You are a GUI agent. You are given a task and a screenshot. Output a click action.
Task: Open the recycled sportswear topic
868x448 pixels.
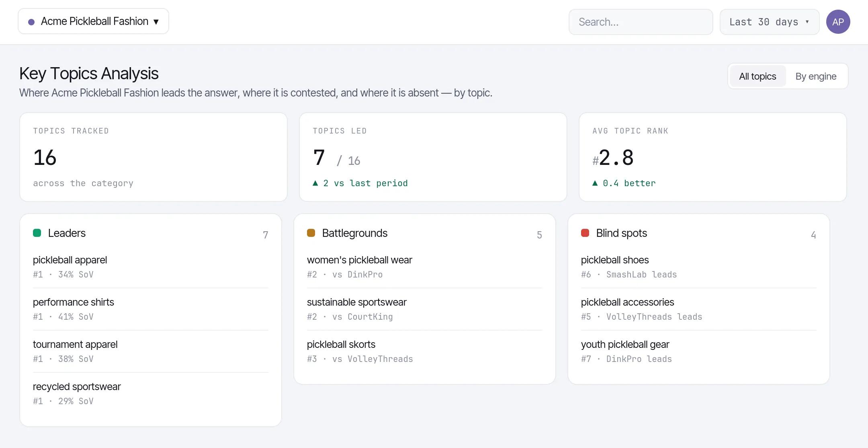pos(77,387)
